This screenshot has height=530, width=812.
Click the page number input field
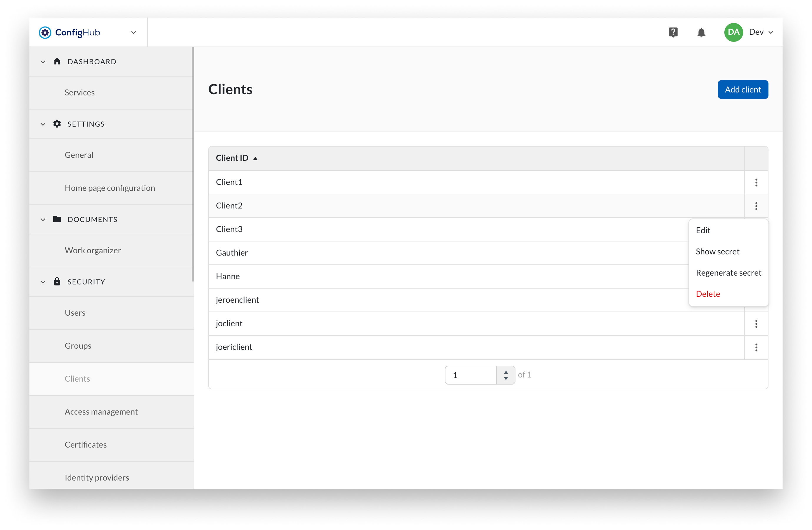pyautogui.click(x=470, y=375)
